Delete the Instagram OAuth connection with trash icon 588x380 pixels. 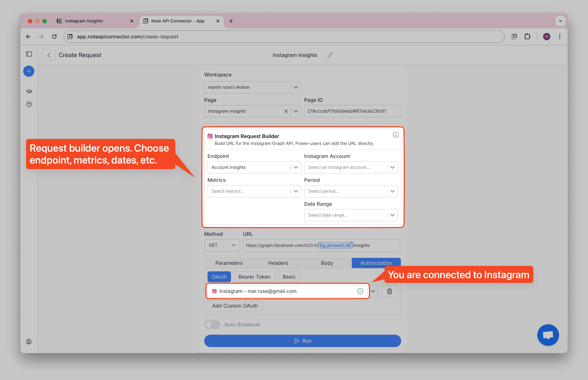[389, 291]
